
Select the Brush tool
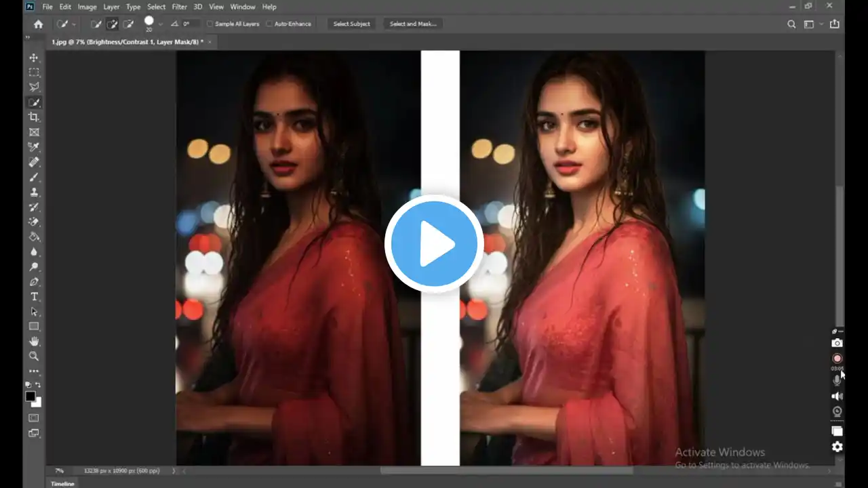pos(34,177)
